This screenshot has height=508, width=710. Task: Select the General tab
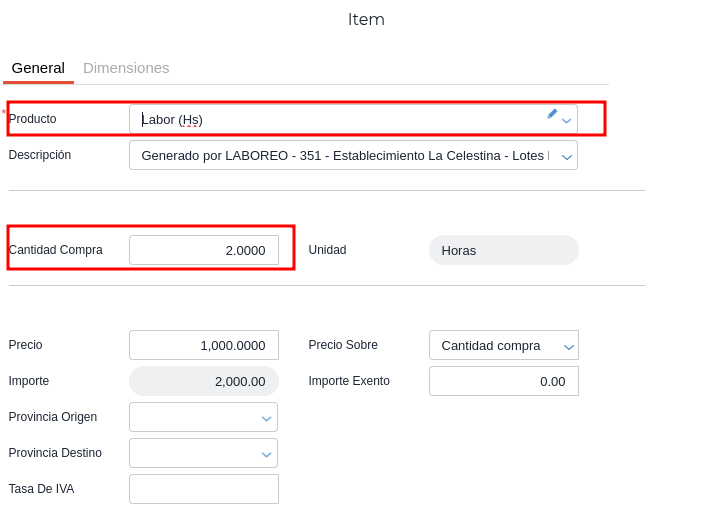[38, 68]
